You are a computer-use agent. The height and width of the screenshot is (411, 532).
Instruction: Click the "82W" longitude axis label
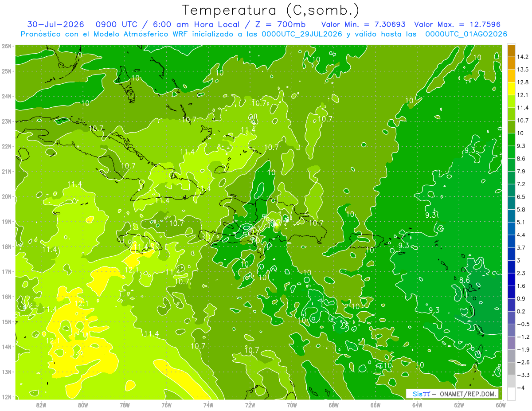[x=41, y=405]
